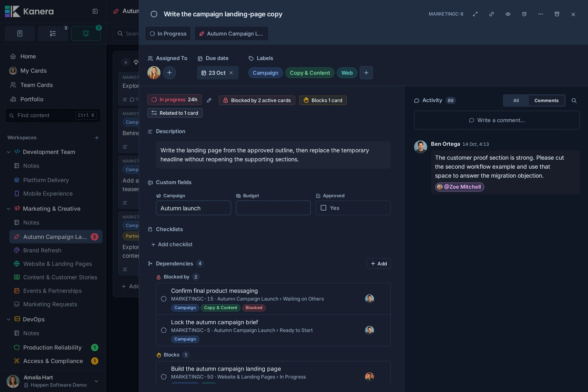The image size is (588, 392).
Task: Click the Write a comment box
Action: pos(497,120)
